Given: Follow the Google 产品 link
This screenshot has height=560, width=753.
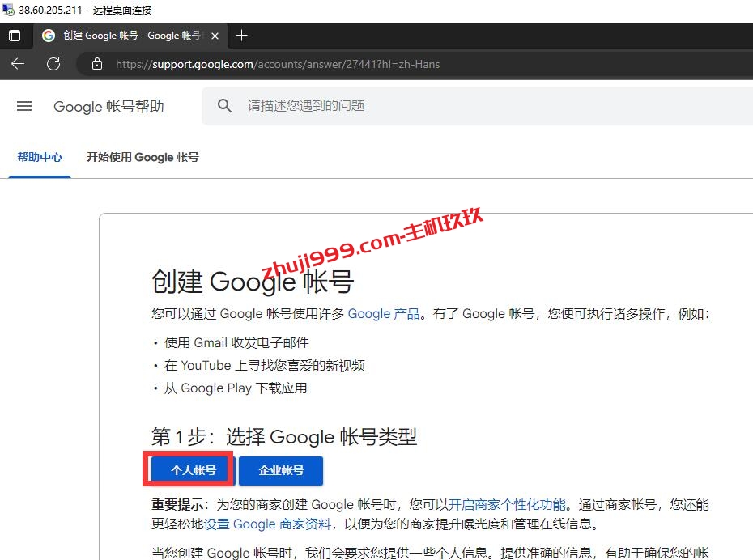Looking at the screenshot, I should pyautogui.click(x=384, y=314).
